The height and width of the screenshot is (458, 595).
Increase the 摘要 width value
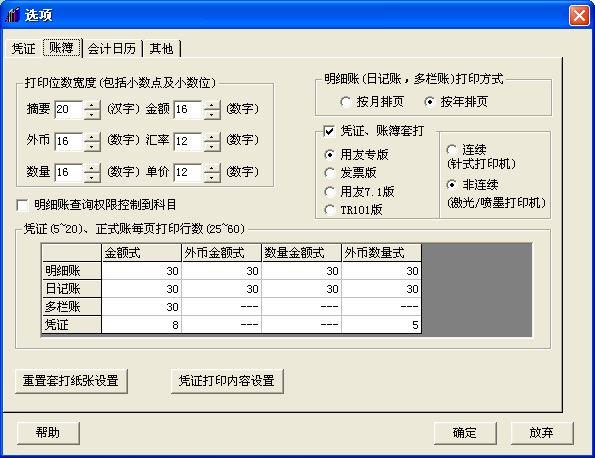point(92,105)
